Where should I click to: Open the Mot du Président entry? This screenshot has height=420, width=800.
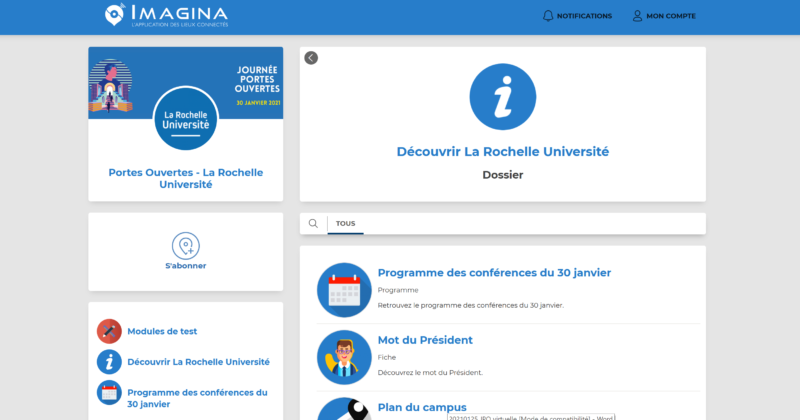click(x=425, y=340)
